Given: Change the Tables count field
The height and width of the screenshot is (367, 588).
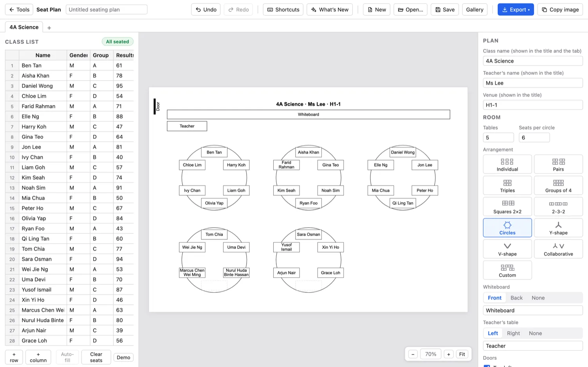Looking at the screenshot, I should (498, 137).
